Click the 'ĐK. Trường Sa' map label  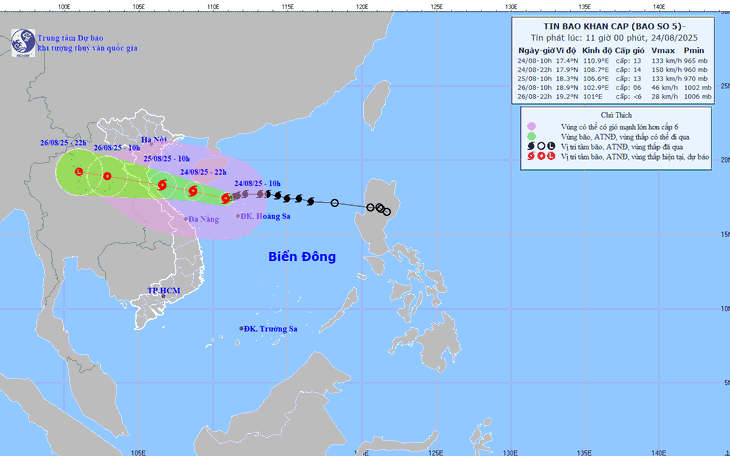[270, 329]
